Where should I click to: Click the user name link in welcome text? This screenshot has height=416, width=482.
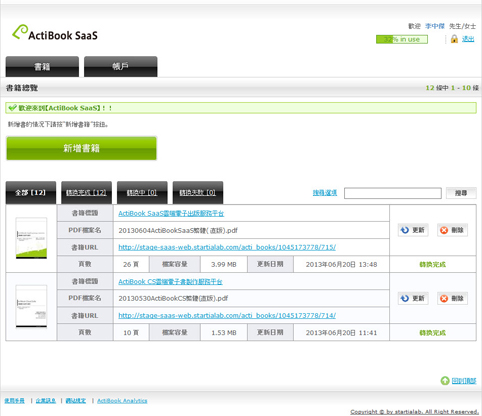tap(435, 26)
